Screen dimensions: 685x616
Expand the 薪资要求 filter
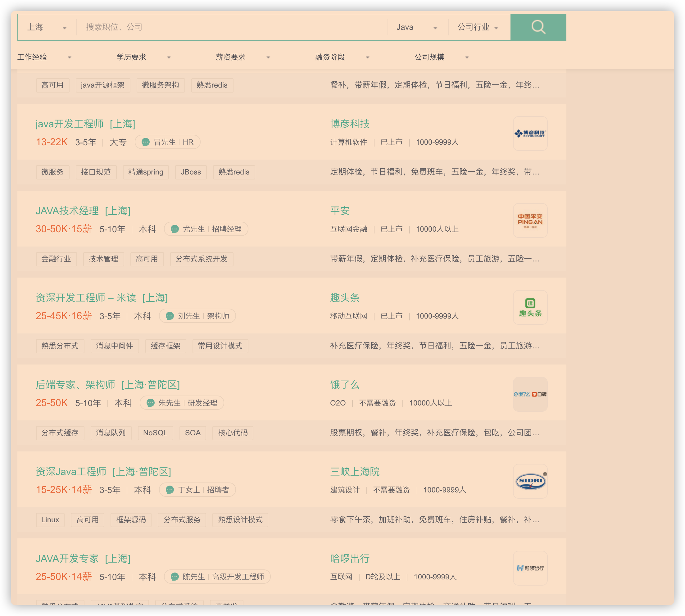pos(243,57)
